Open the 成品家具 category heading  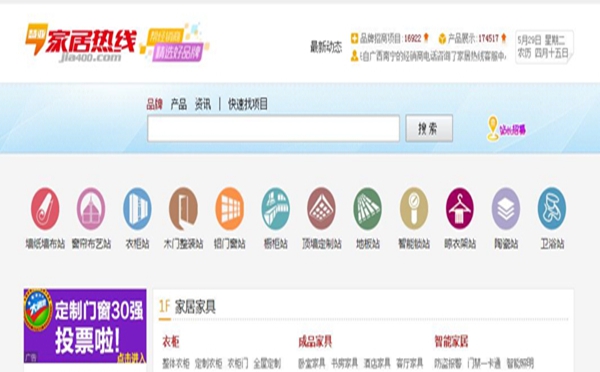pos(315,341)
